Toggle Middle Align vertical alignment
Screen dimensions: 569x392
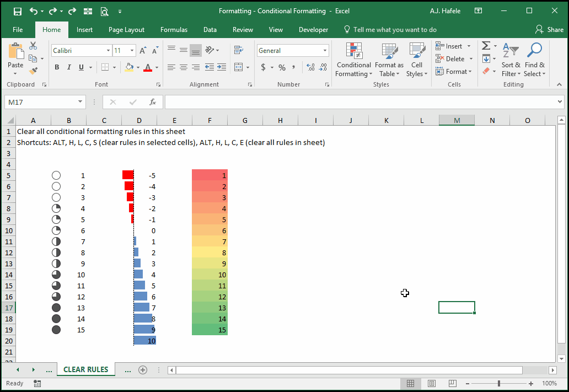[184, 50]
